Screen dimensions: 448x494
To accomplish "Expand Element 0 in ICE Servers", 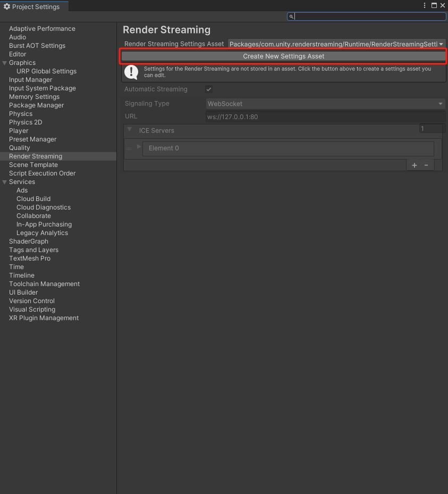I will click(x=139, y=147).
